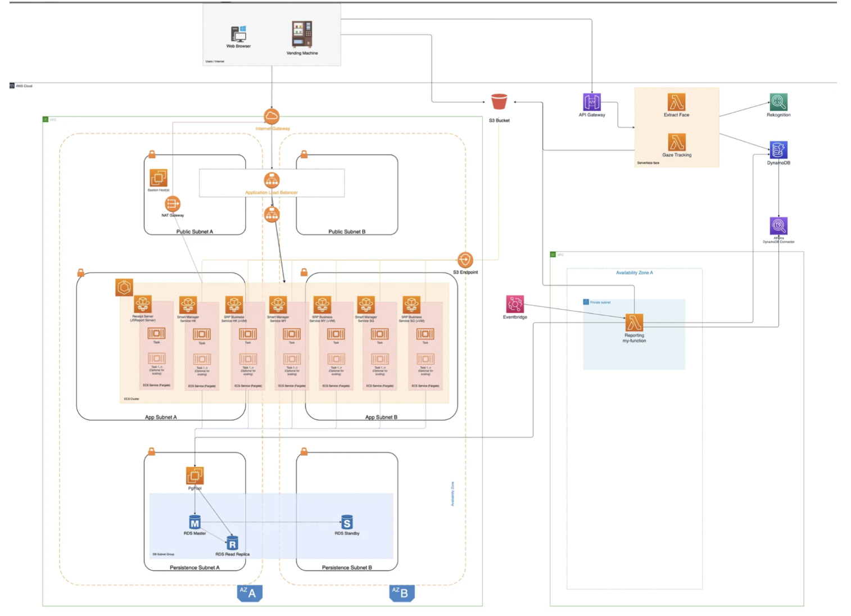Select the 'Application Load Balancer' text

(271, 193)
